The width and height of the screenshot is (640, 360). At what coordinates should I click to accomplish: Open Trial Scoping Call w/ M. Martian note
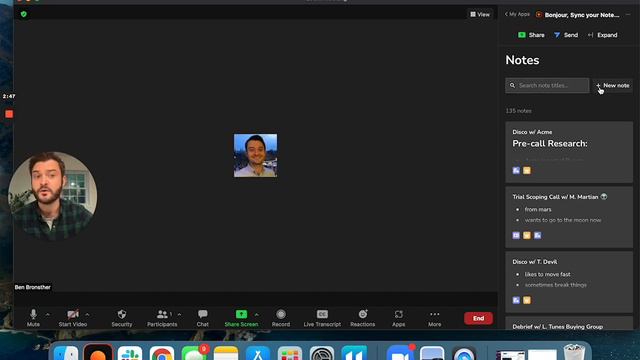(x=569, y=217)
